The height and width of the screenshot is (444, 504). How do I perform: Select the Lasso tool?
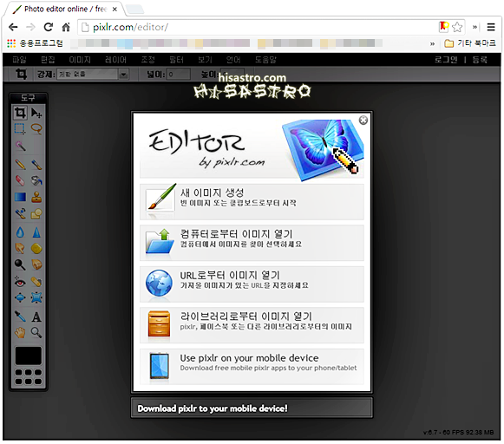(x=36, y=129)
